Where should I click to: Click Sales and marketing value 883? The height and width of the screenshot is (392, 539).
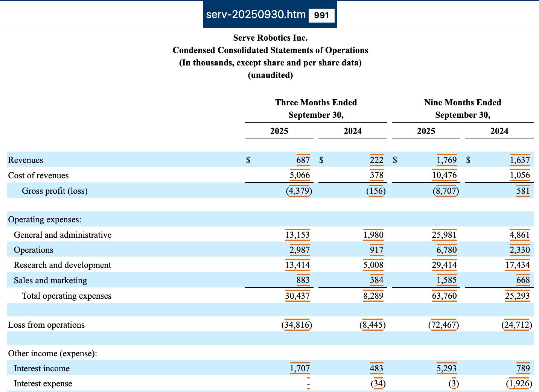(x=303, y=280)
